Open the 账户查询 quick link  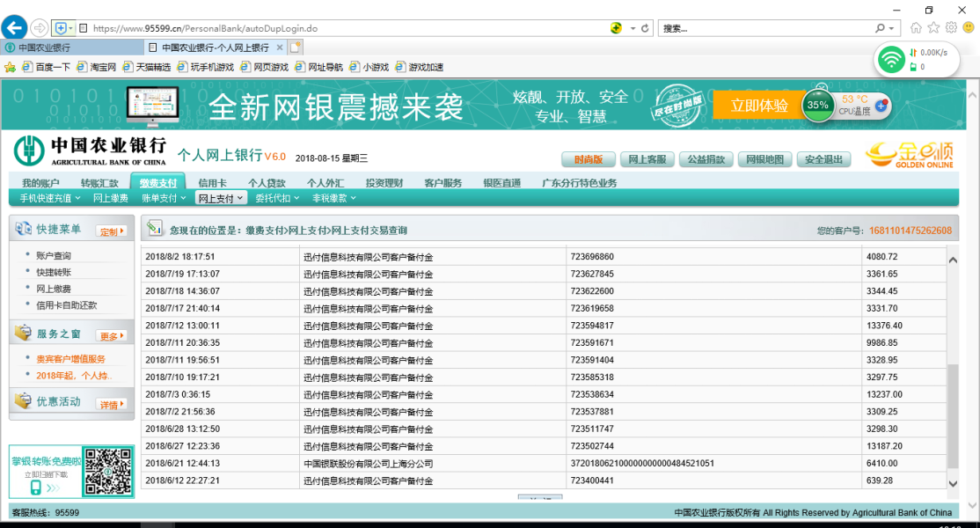[54, 255]
